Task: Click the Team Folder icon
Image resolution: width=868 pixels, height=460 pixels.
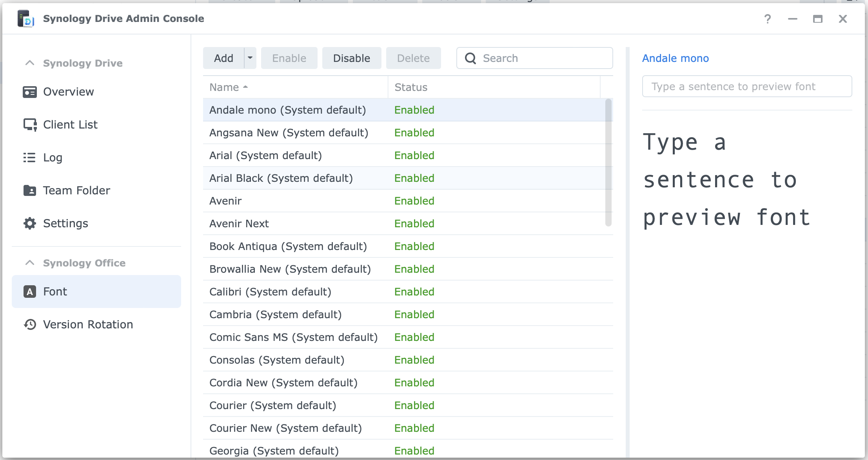Action: coord(30,190)
